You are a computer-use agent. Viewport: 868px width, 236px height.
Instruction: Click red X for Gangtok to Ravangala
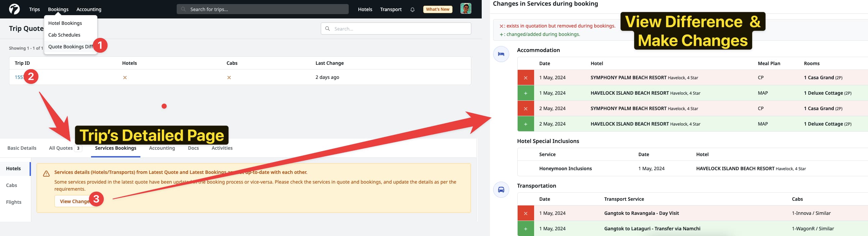(x=525, y=214)
